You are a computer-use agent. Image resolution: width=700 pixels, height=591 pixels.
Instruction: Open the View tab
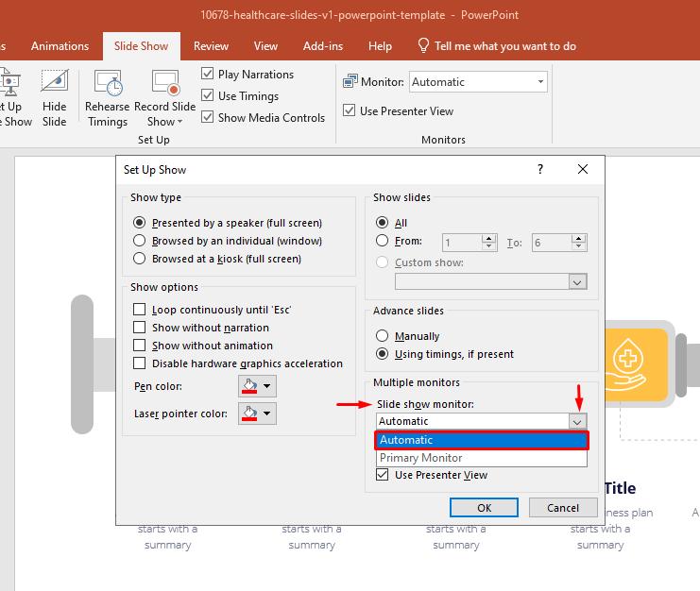click(x=265, y=46)
